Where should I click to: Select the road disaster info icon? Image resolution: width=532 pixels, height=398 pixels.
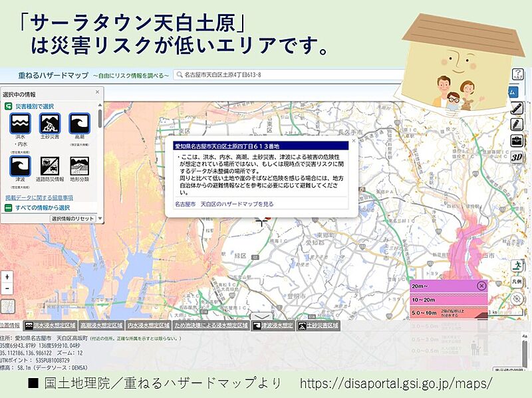(49, 166)
